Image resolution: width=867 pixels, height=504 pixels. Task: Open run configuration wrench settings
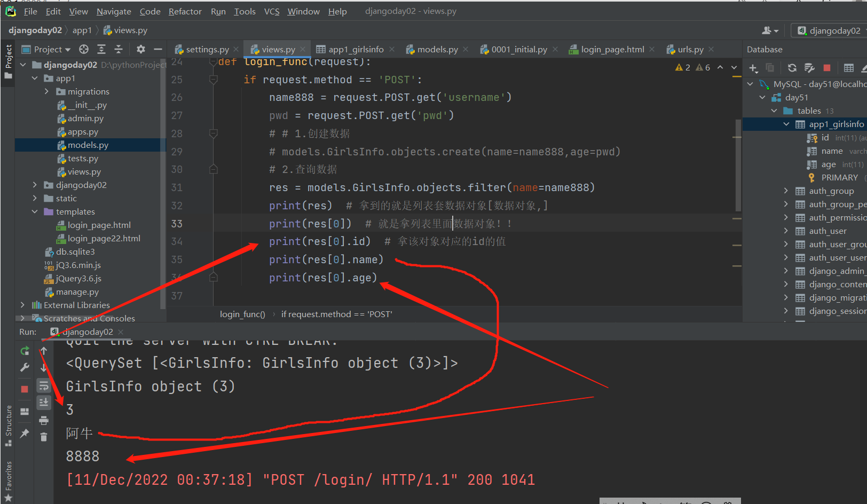[x=25, y=367]
